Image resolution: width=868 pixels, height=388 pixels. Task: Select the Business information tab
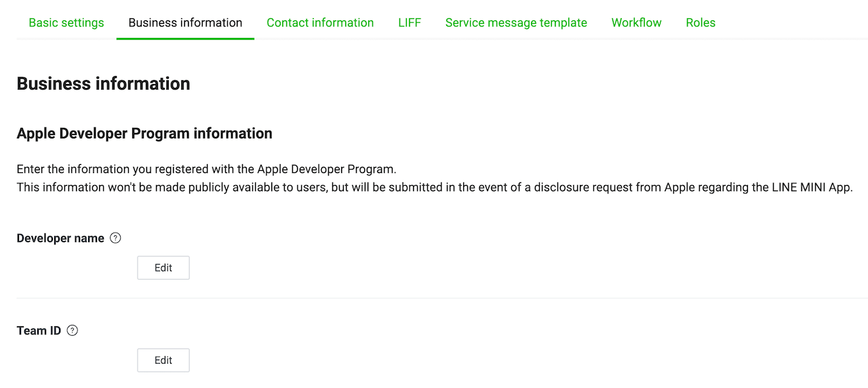[x=185, y=22]
